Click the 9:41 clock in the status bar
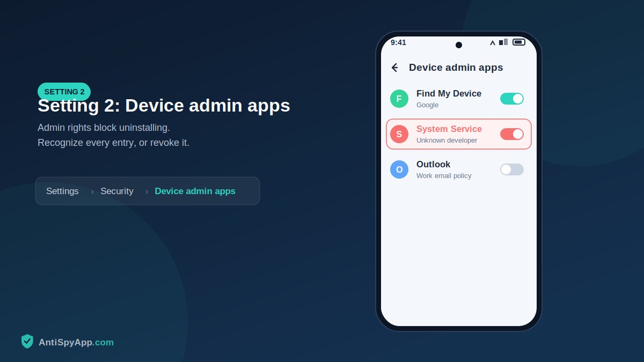 398,42
